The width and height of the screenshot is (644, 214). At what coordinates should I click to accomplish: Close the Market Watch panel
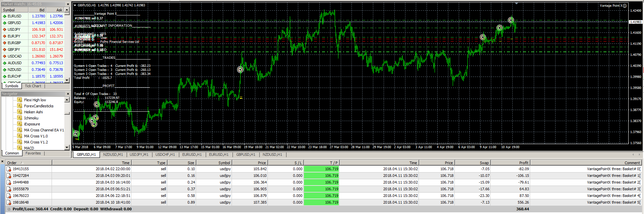pyautogui.click(x=68, y=4)
